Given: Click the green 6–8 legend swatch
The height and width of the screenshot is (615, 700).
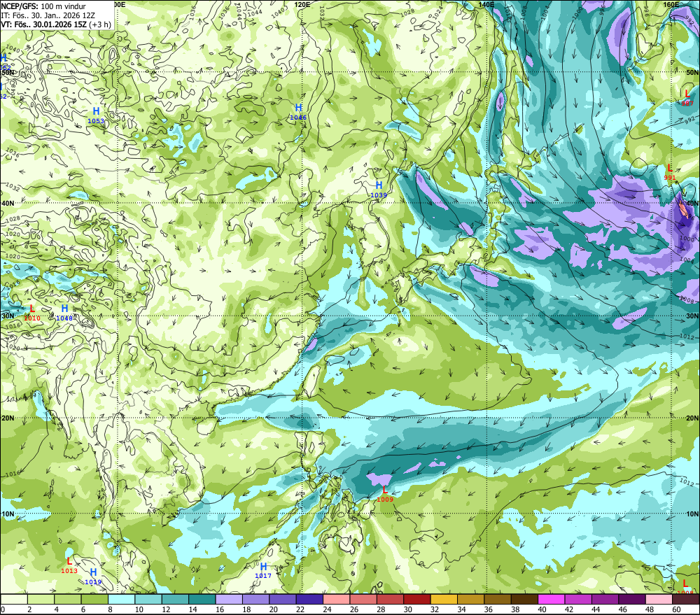Looking at the screenshot, I should pos(94,599).
